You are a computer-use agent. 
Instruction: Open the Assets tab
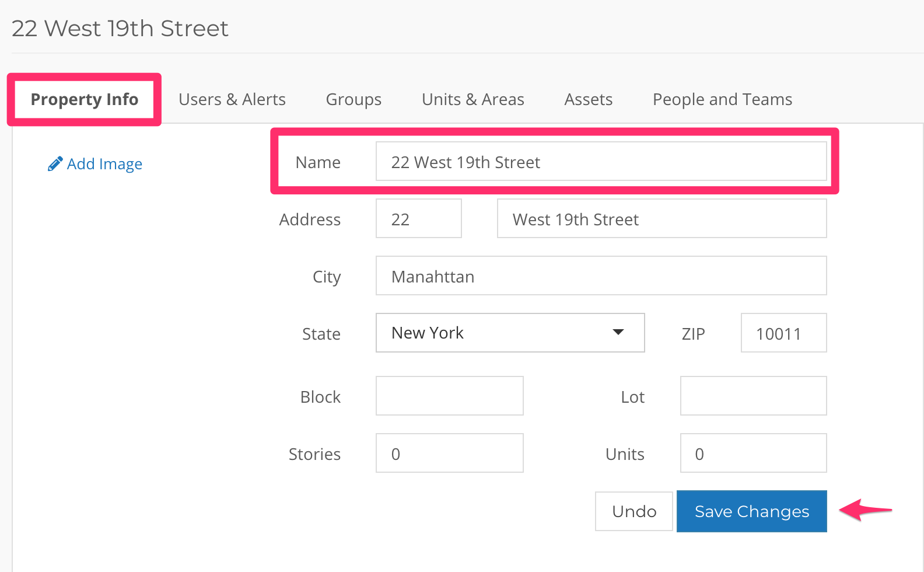(589, 99)
